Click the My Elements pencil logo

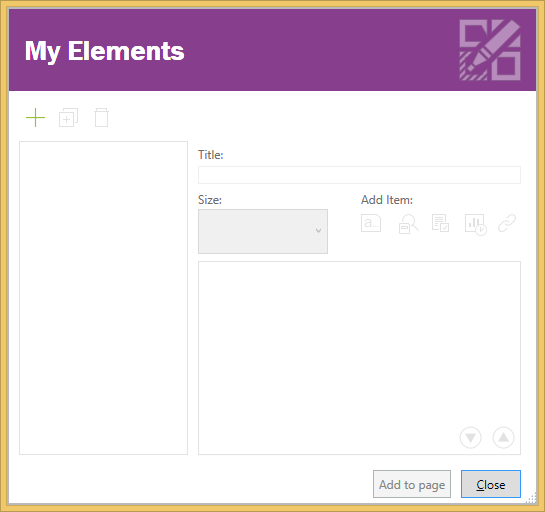(x=490, y=50)
